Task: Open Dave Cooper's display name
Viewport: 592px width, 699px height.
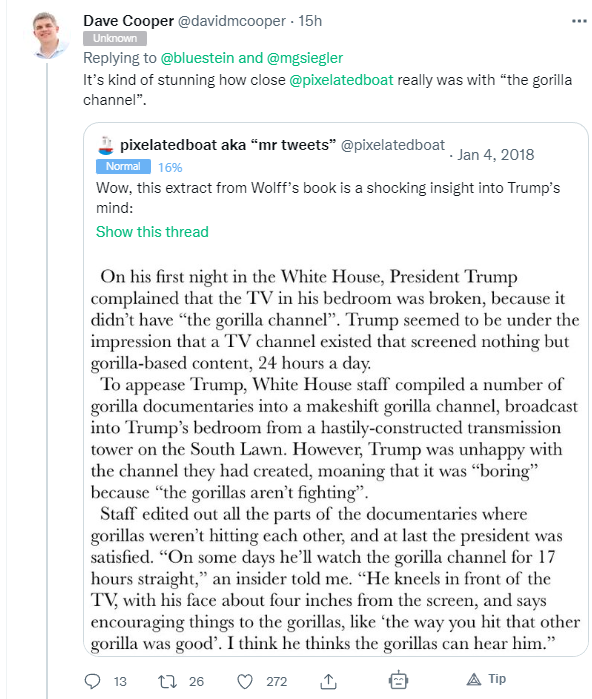Action: pos(128,21)
